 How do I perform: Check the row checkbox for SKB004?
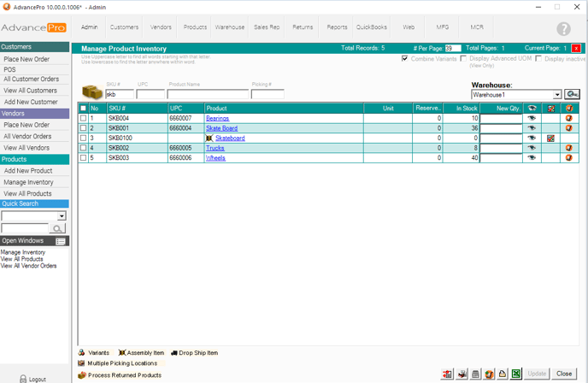click(83, 118)
